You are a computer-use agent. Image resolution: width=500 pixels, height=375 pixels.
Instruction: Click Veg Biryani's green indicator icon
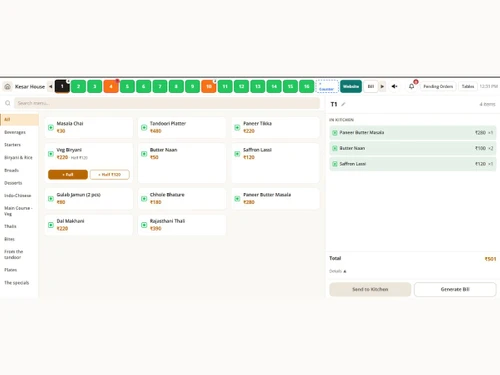coord(51,154)
